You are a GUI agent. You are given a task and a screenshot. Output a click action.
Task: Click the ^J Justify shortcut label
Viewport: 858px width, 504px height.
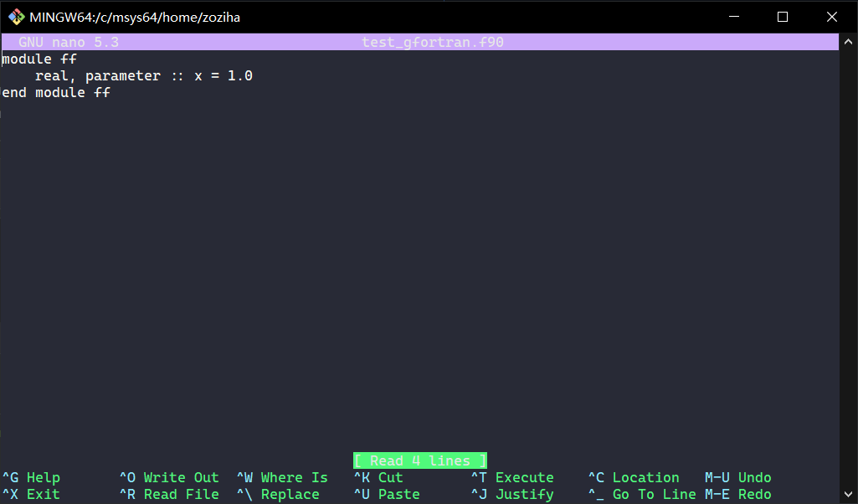[x=512, y=494]
